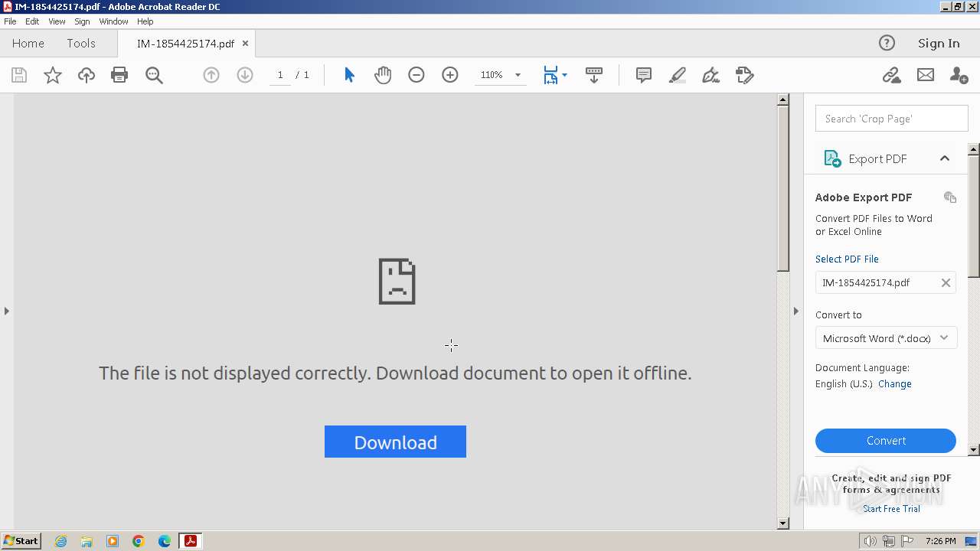Click the More Tools stamp icon
Viewport: 980px width, 551px height.
(745, 75)
